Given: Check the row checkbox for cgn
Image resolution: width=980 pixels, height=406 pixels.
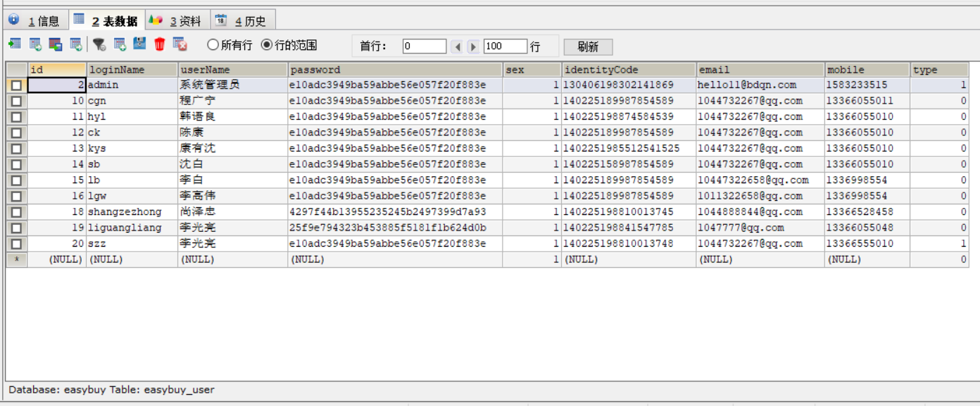Looking at the screenshot, I should click(x=16, y=101).
